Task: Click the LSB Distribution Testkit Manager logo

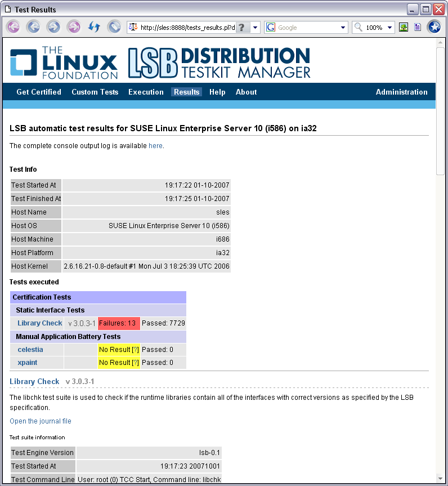Action: (219, 63)
